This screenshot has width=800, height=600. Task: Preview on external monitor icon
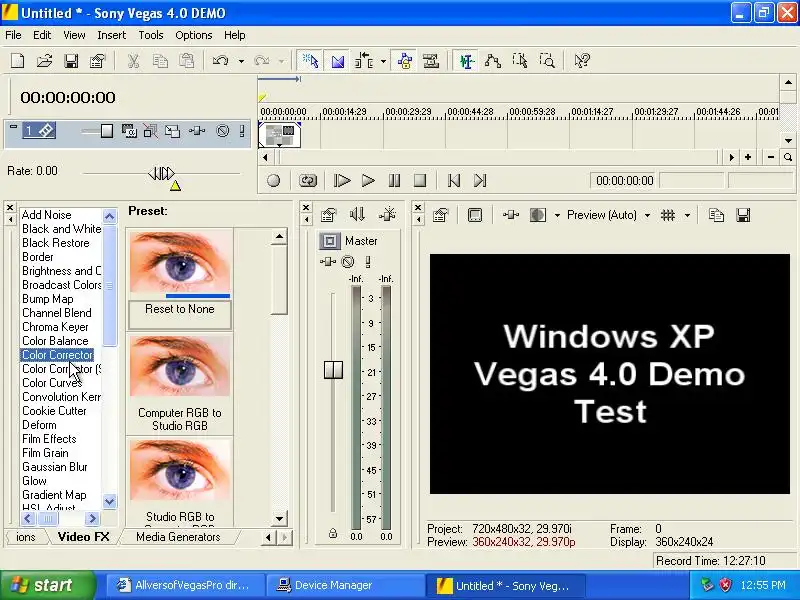[x=475, y=215]
